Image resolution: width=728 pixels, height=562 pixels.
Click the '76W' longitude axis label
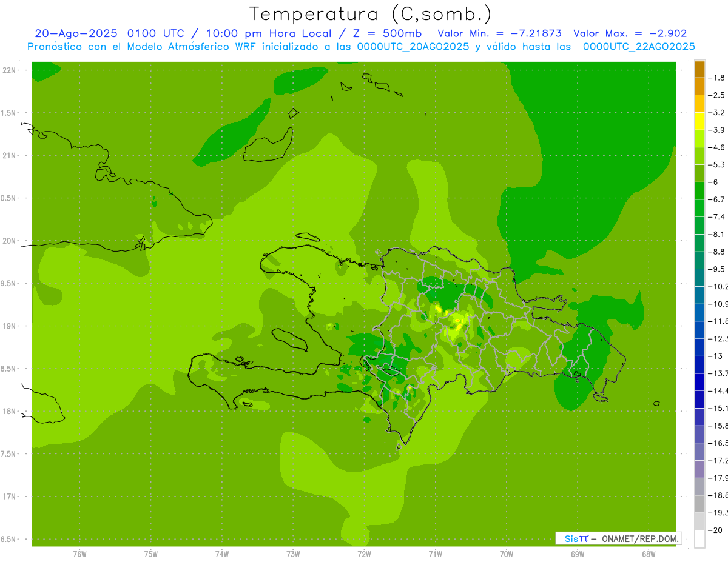(x=79, y=554)
